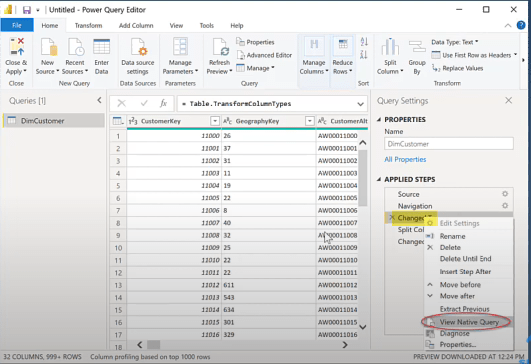Image resolution: width=531 pixels, height=364 pixels.
Task: Click Replace Values in Transform group
Action: pyautogui.click(x=458, y=68)
